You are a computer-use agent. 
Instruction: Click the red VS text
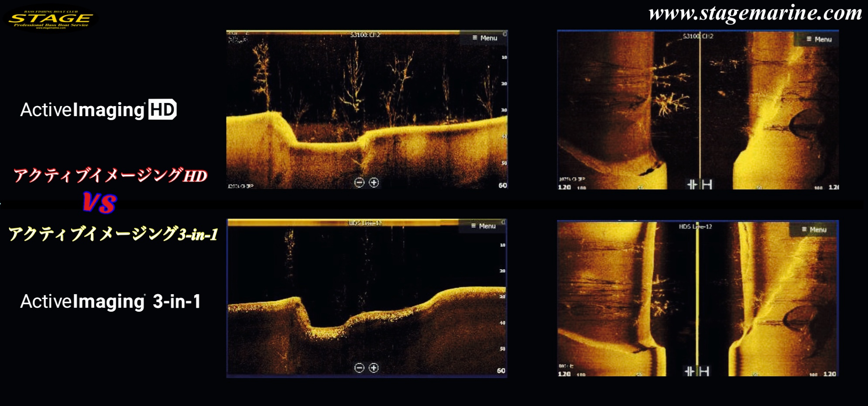(x=100, y=203)
